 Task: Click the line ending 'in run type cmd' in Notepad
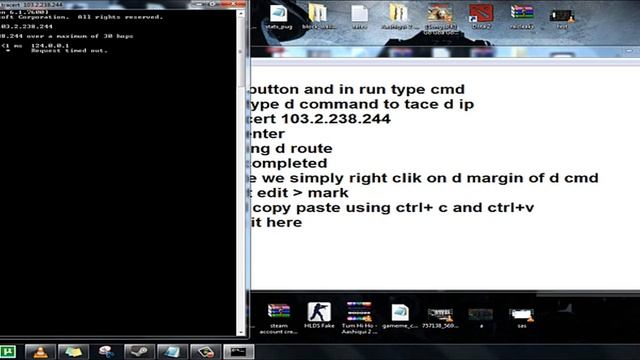click(358, 89)
